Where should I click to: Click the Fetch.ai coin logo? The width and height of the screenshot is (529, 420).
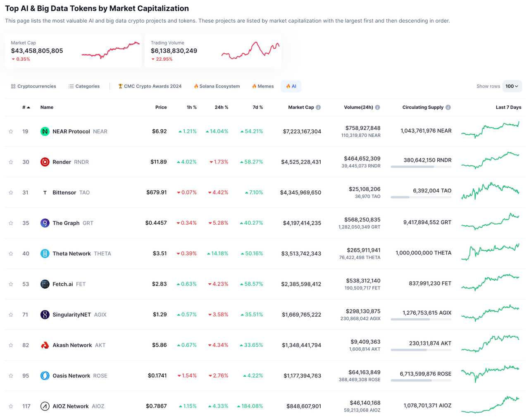[x=45, y=284]
